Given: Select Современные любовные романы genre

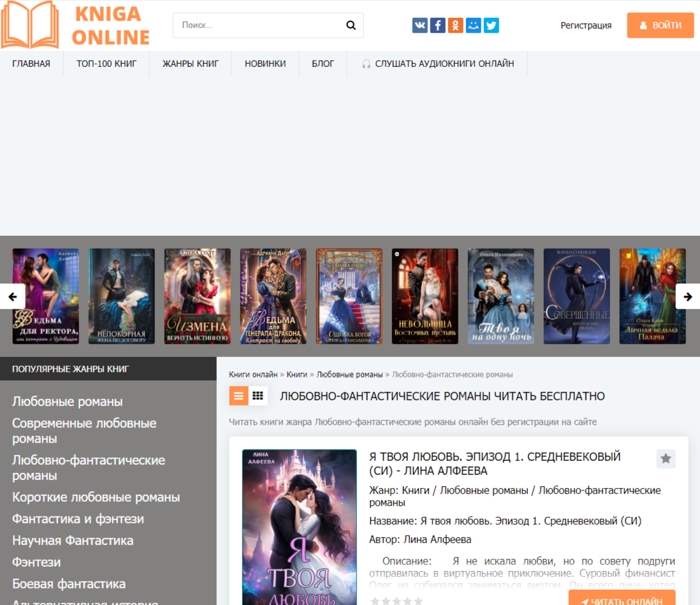Looking at the screenshot, I should (84, 431).
